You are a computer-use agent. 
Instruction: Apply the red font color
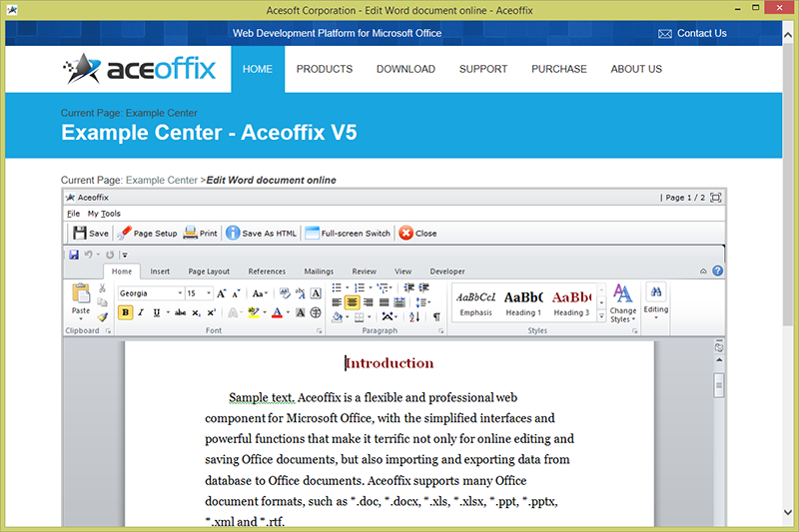pos(277,312)
